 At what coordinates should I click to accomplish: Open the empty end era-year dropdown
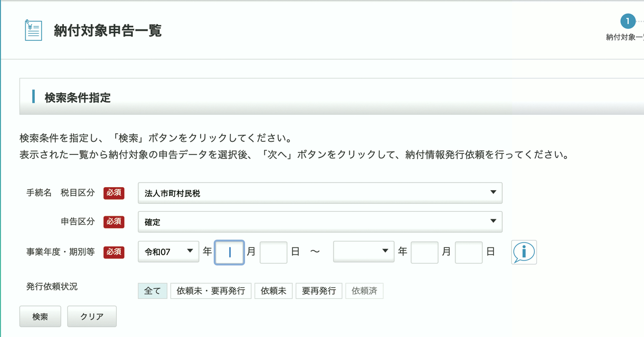tap(364, 251)
